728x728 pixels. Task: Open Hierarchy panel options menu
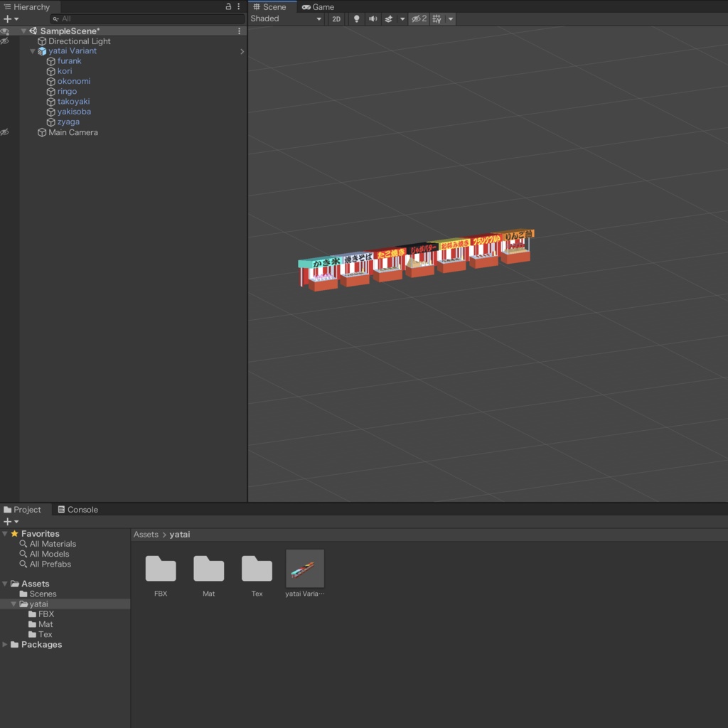[239, 6]
